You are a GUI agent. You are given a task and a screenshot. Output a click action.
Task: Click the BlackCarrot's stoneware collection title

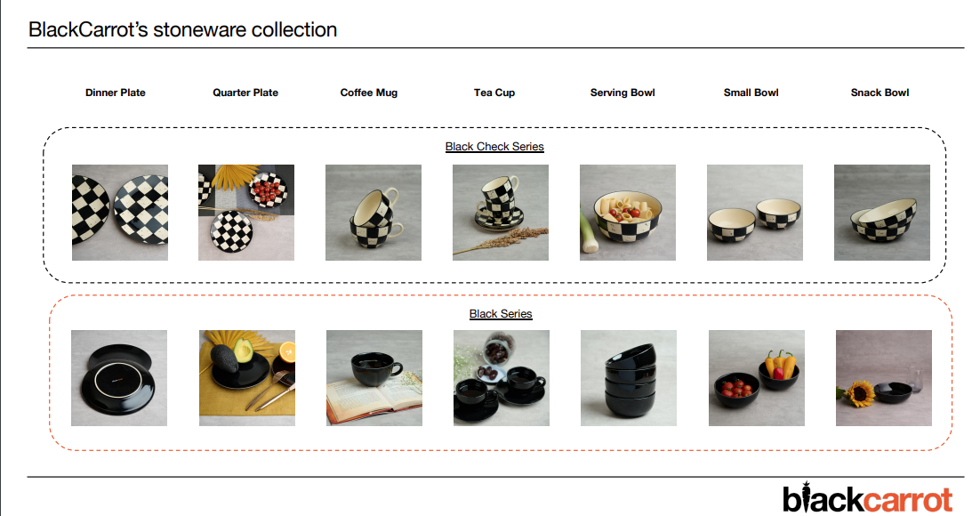(x=182, y=29)
